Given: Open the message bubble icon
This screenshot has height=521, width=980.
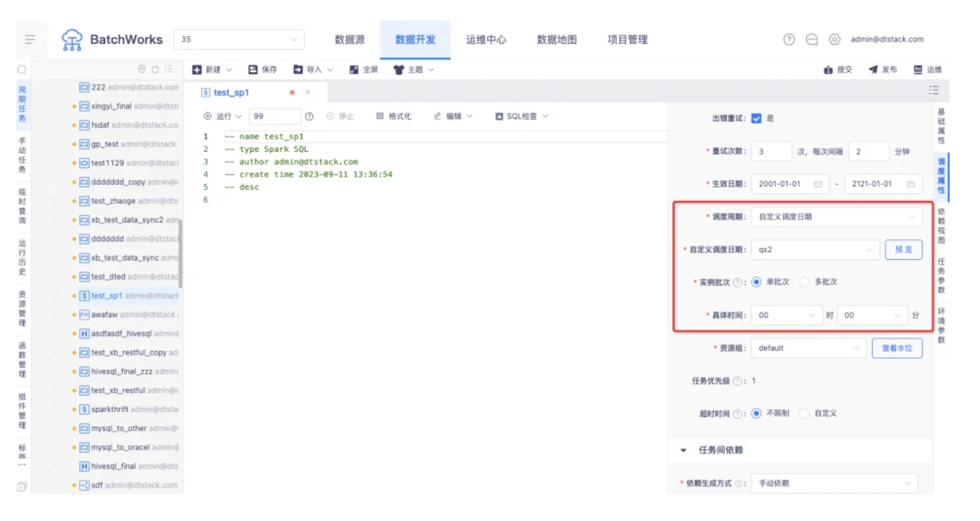Looking at the screenshot, I should (812, 40).
